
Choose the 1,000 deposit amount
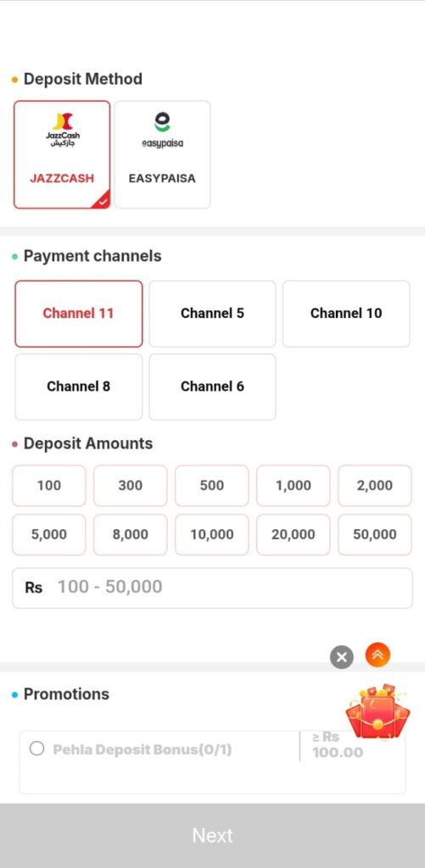pyautogui.click(x=294, y=486)
